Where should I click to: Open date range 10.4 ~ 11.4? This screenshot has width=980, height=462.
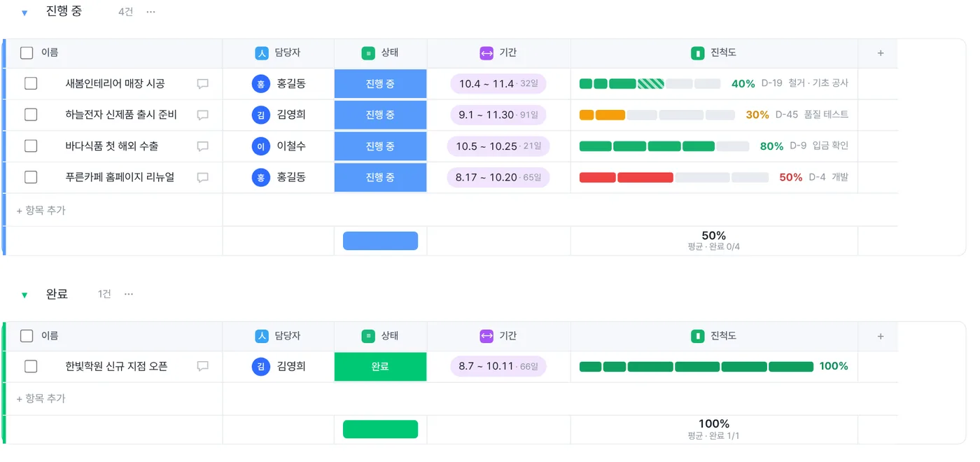[x=498, y=84]
